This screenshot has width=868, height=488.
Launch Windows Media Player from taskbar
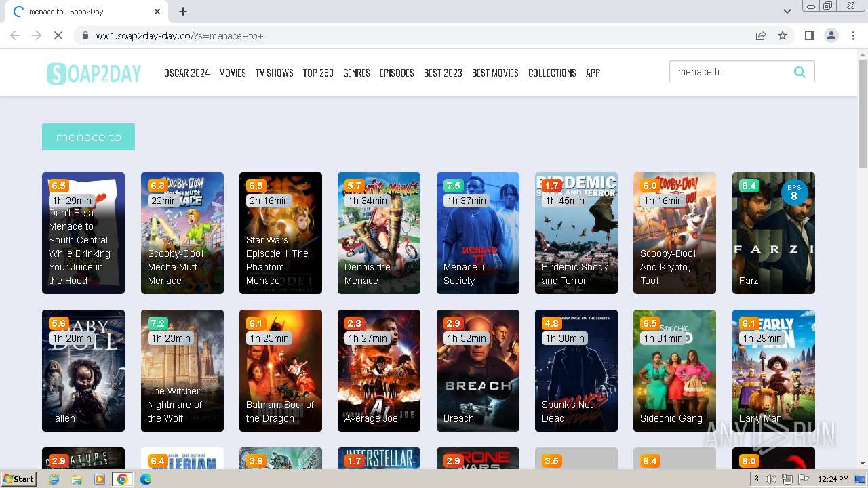[x=100, y=479]
